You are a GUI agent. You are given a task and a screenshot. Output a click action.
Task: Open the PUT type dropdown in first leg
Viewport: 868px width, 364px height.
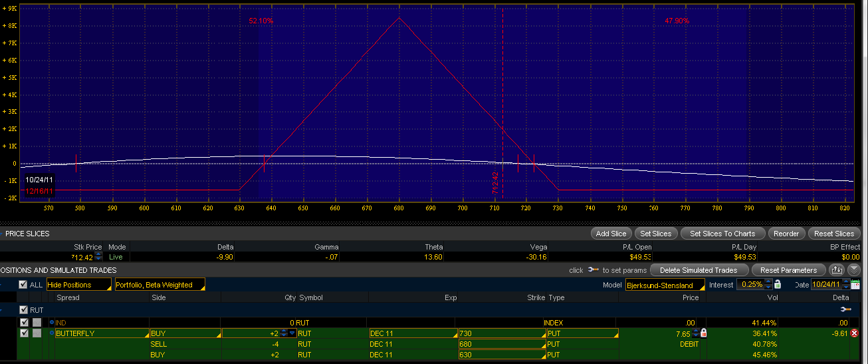click(x=582, y=333)
